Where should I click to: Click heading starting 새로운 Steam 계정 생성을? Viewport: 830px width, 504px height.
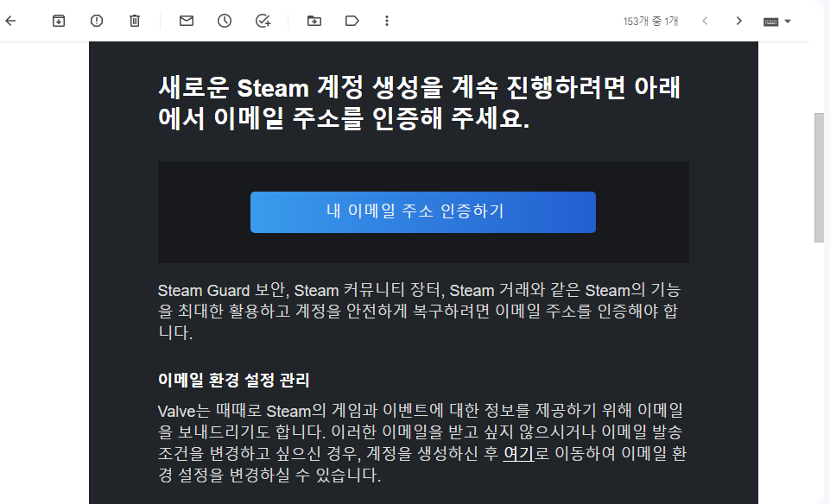tap(420, 103)
